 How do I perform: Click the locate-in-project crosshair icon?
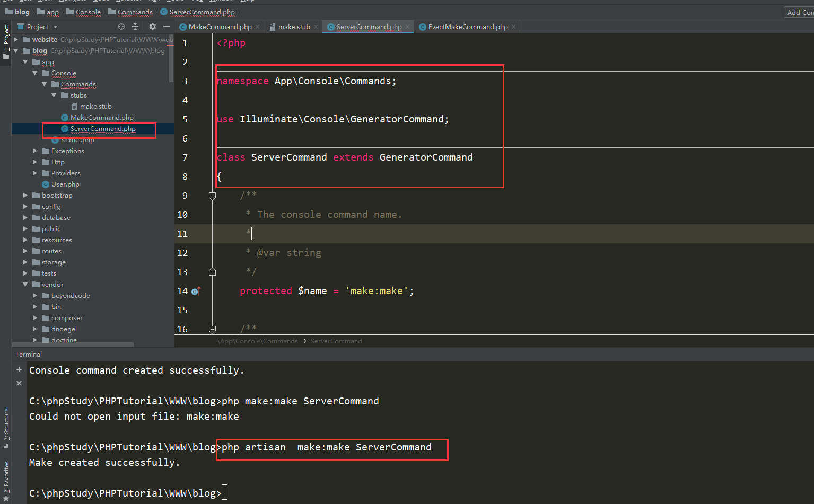coord(121,26)
